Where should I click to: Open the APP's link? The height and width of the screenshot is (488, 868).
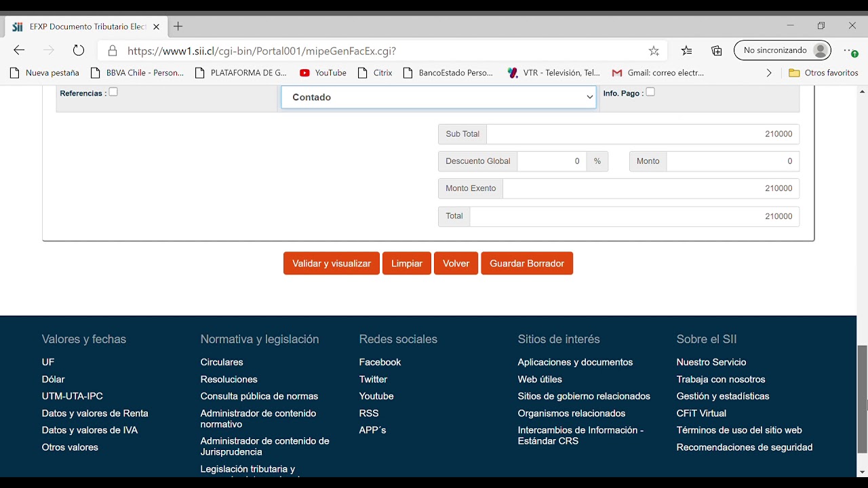pyautogui.click(x=372, y=430)
